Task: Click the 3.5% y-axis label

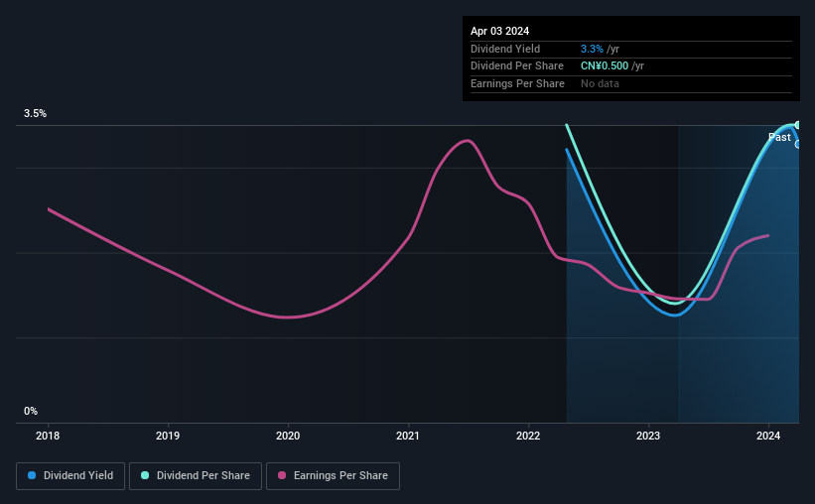Action: 35,113
